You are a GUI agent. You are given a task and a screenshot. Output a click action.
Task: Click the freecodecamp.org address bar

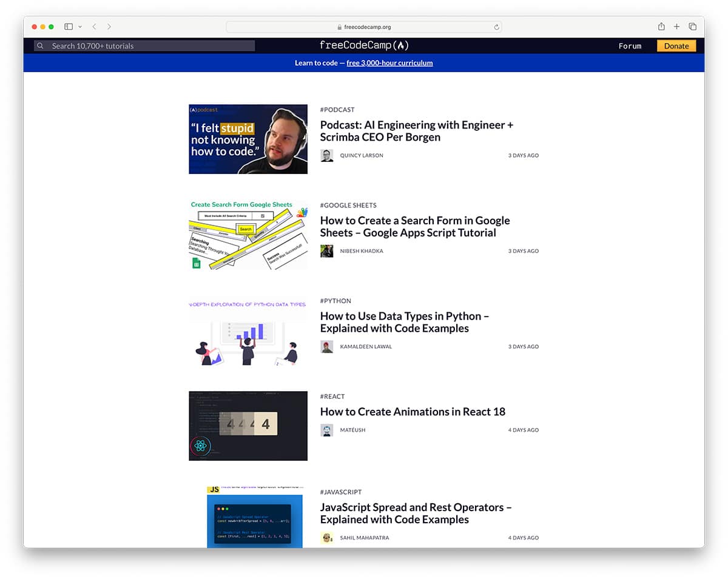point(364,27)
